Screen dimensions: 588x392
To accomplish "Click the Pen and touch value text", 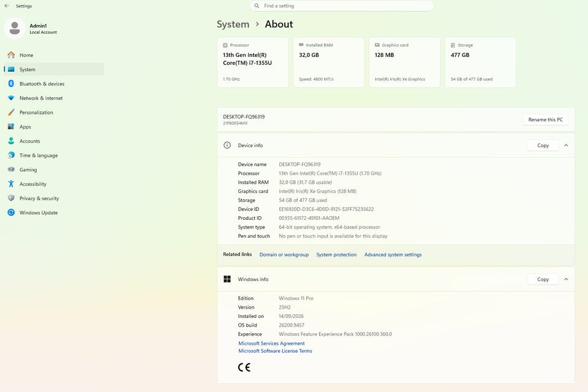I will coord(333,236).
